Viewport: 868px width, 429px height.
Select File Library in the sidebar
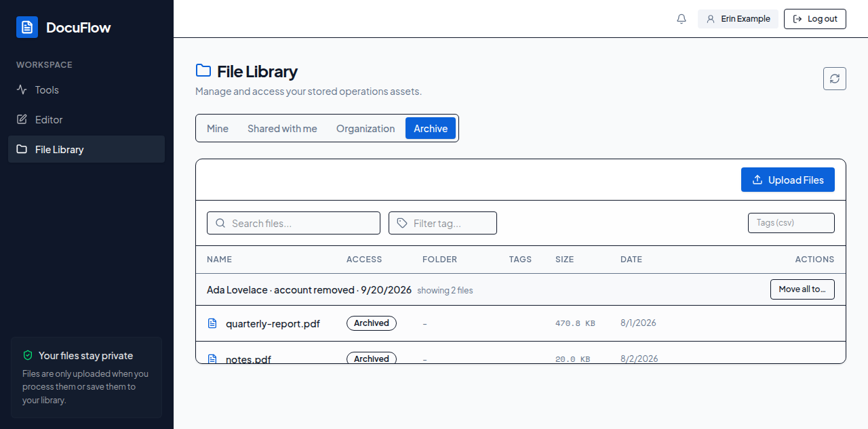(86, 149)
